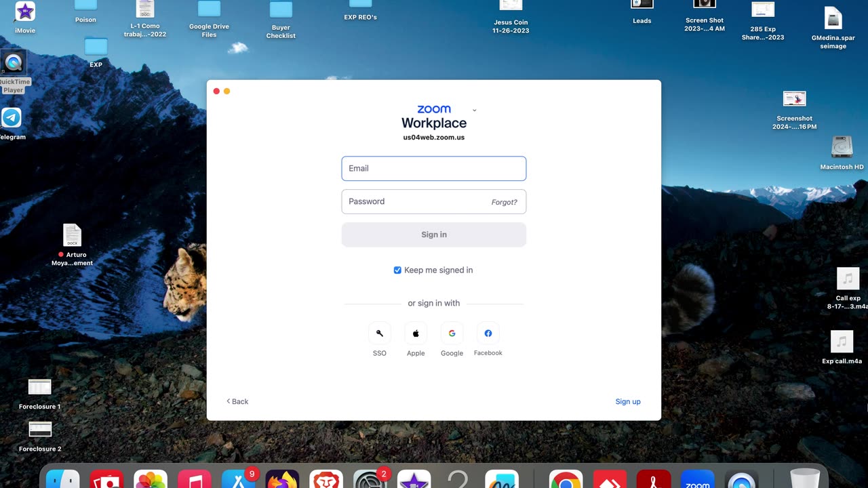
Task: Click the Forgot? password link
Action: (504, 202)
